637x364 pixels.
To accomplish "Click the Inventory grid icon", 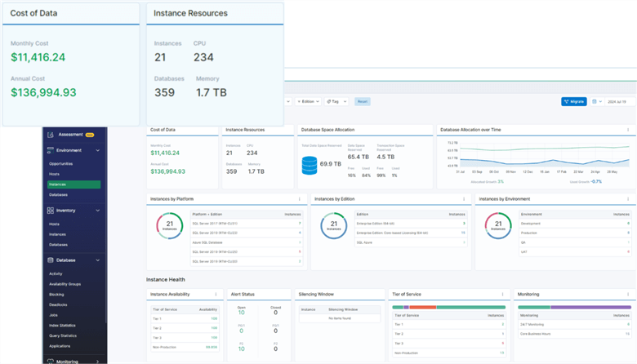I will [50, 211].
